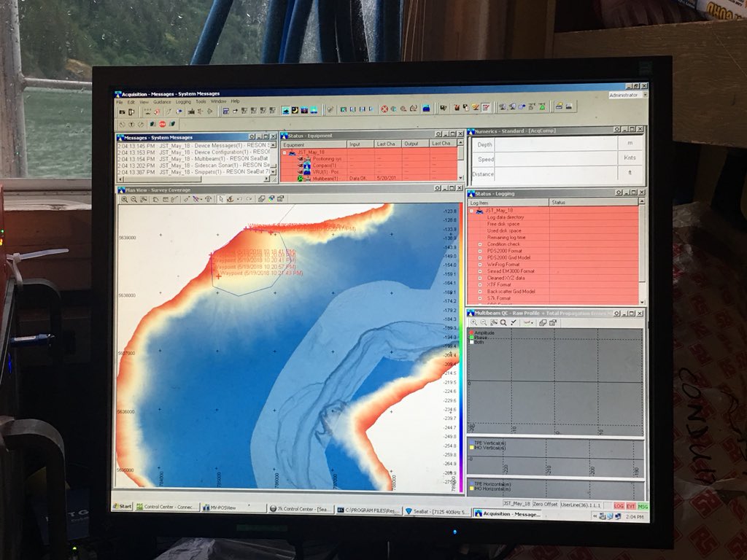This screenshot has height=560, width=747.
Task: Click layers icon in Multibeam QC toolbar
Action: pyautogui.click(x=543, y=323)
